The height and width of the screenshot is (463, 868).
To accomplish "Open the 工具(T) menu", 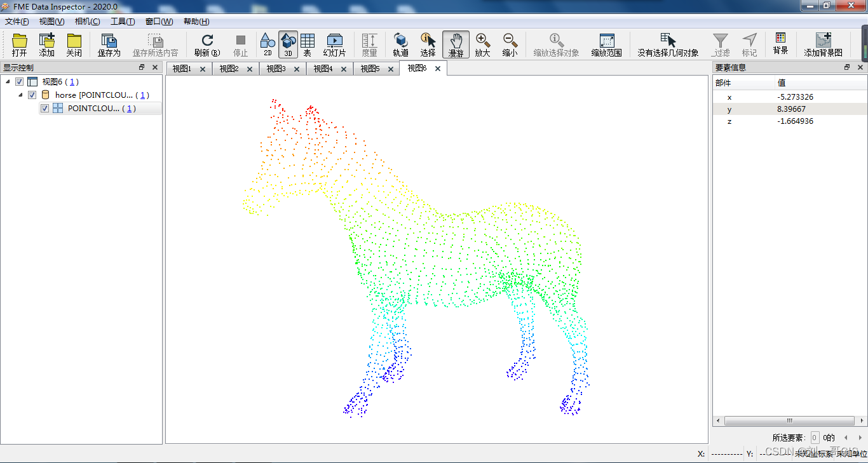I will coord(123,22).
